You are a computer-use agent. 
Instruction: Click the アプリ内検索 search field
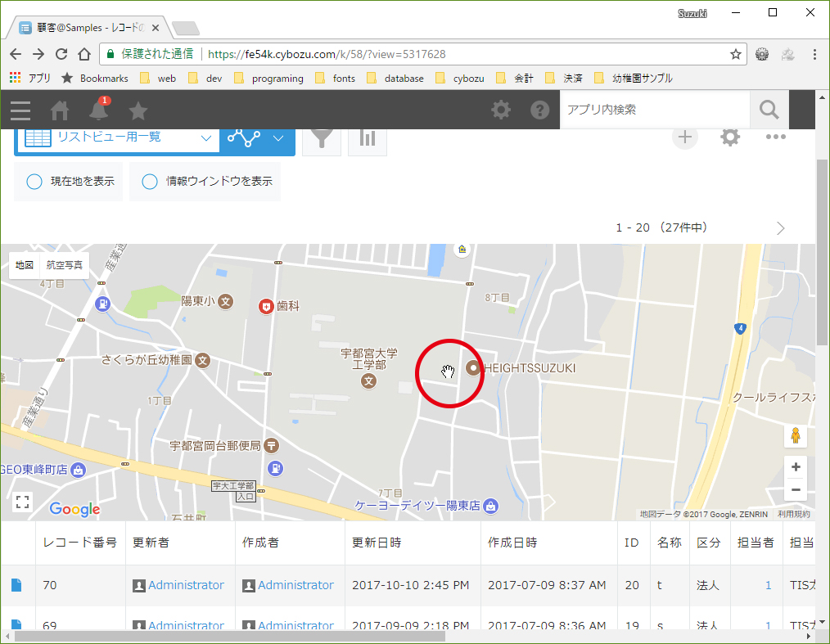pos(655,110)
